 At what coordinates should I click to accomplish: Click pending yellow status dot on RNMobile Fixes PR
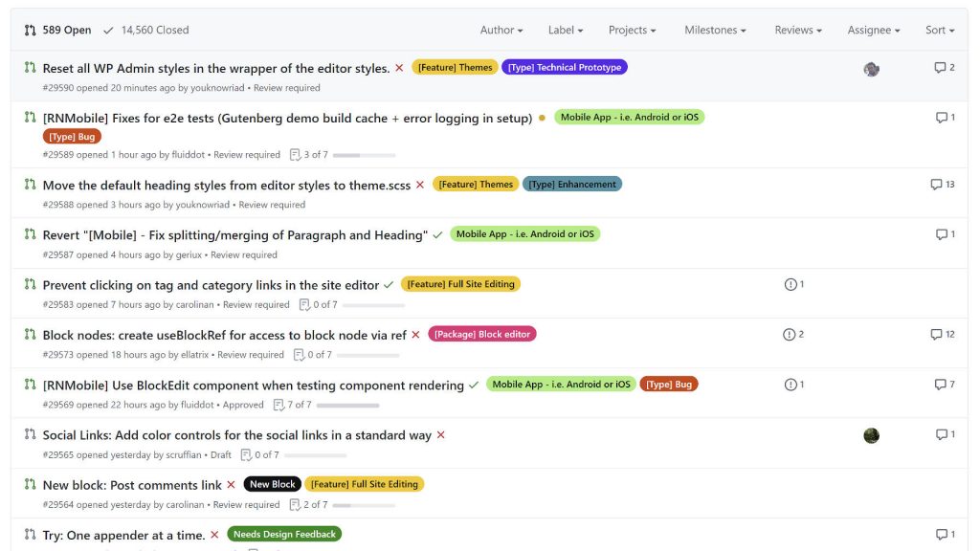(x=542, y=118)
